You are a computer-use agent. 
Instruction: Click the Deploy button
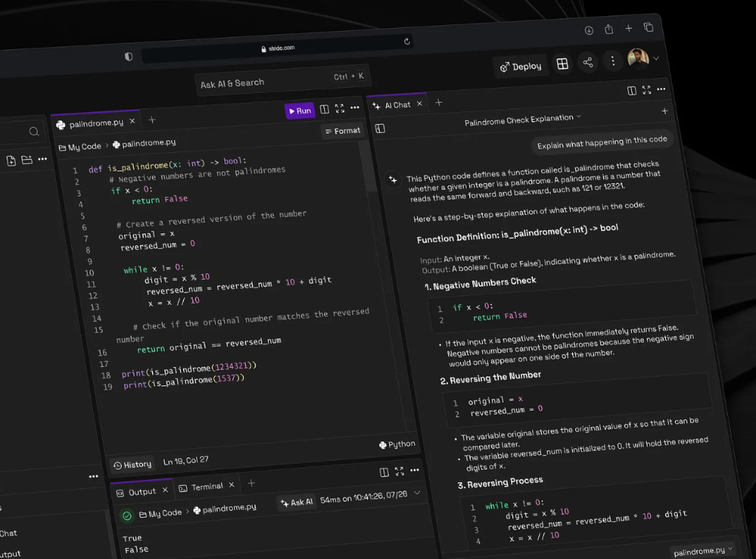click(x=520, y=66)
